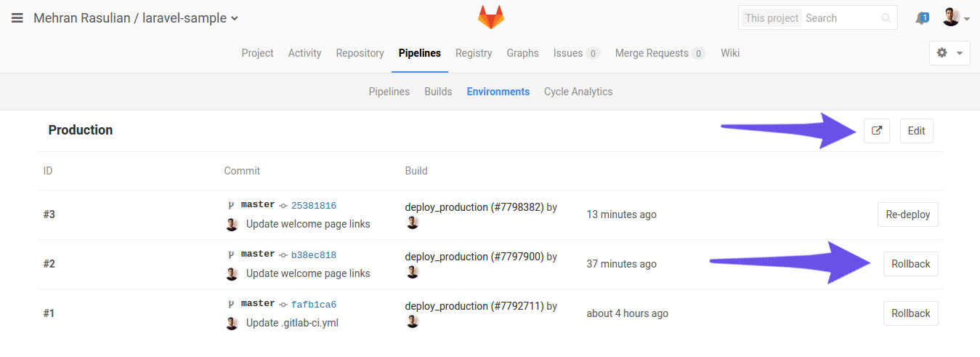Click the search magnifier icon
980x357 pixels.
point(885,18)
